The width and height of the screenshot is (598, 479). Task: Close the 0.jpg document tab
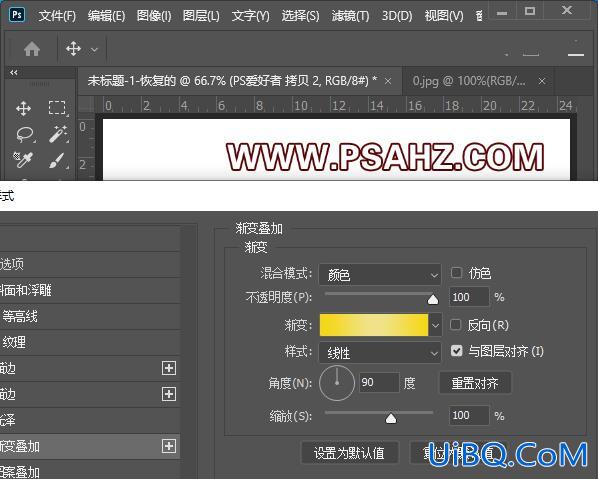pyautogui.click(x=542, y=81)
